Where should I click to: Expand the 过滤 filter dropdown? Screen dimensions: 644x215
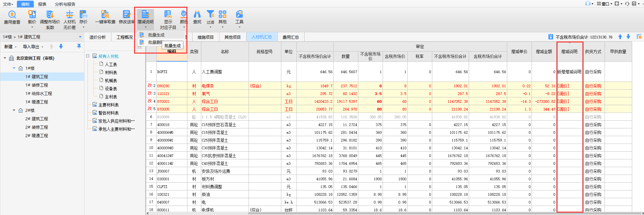click(210, 27)
